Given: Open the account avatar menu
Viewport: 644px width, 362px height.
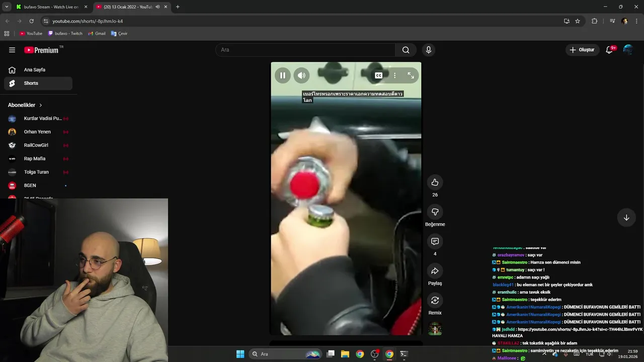Looking at the screenshot, I should [628, 50].
